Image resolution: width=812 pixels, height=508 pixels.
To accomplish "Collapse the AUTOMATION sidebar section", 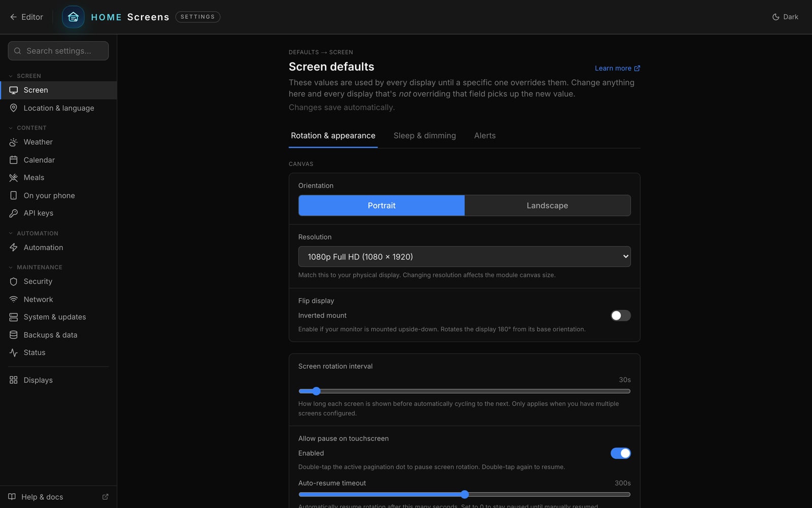I will (33, 233).
